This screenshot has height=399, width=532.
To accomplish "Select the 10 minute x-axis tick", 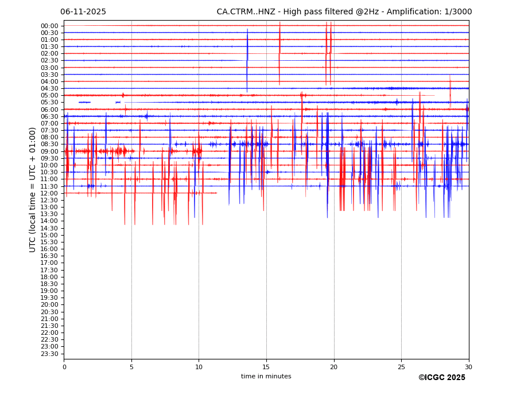I will [199, 367].
